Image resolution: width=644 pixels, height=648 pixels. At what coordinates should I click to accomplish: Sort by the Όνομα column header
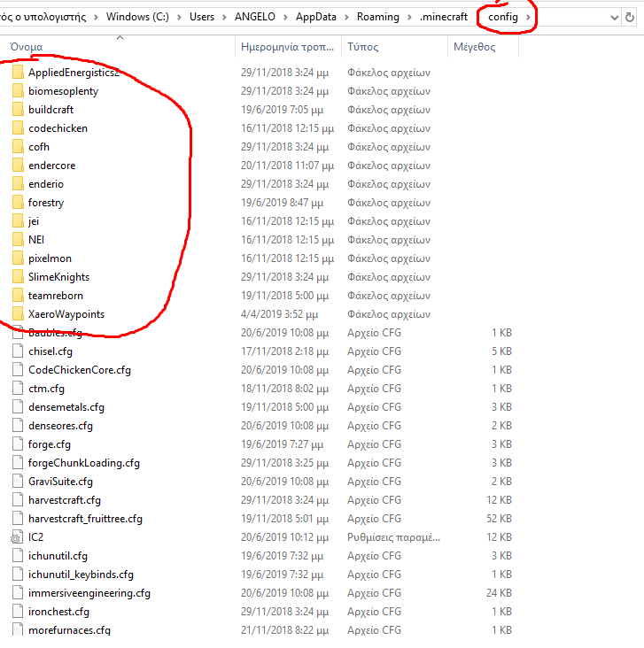[27, 47]
